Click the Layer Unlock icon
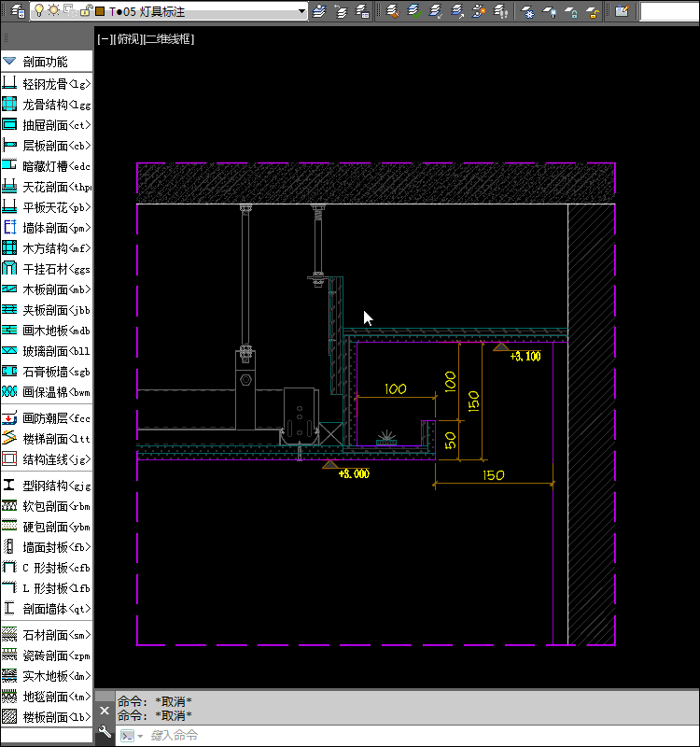Image resolution: width=700 pixels, height=747 pixels. click(593, 11)
